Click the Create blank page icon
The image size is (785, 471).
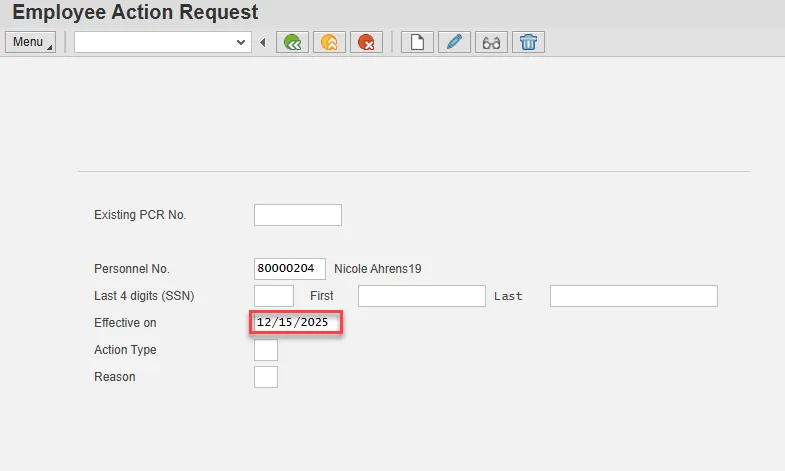coord(417,42)
